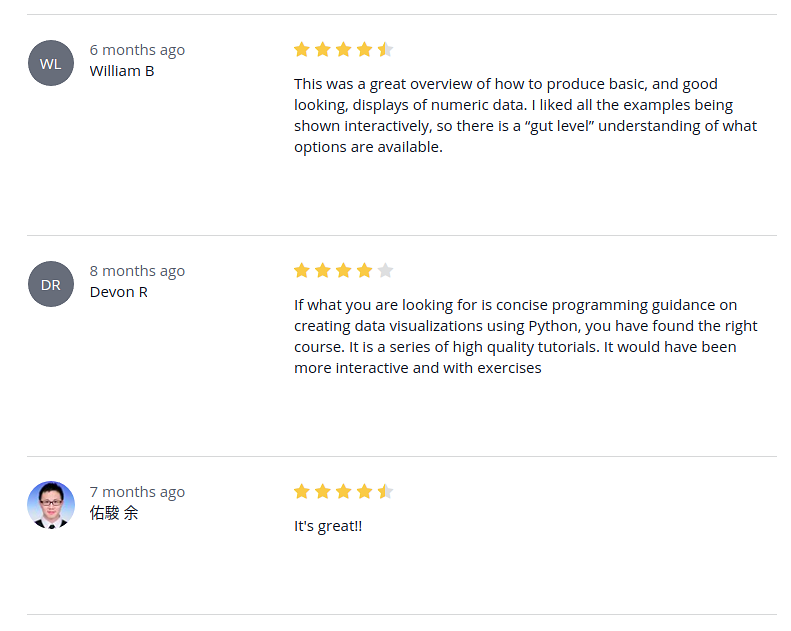Open 佑駿 余's profile photo
The width and height of the screenshot is (791, 631).
coord(51,505)
